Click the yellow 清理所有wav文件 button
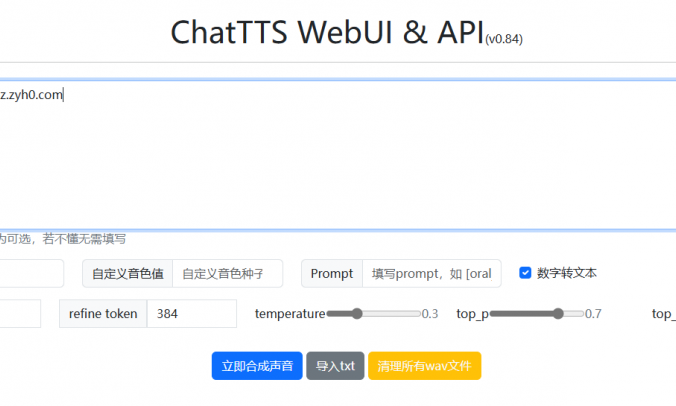676x406 pixels. (425, 366)
